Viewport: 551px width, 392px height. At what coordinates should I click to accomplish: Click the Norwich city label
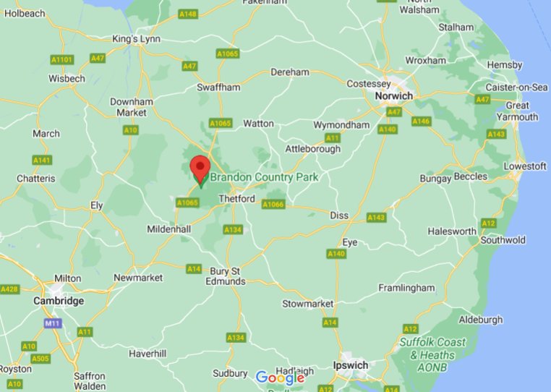(x=394, y=95)
